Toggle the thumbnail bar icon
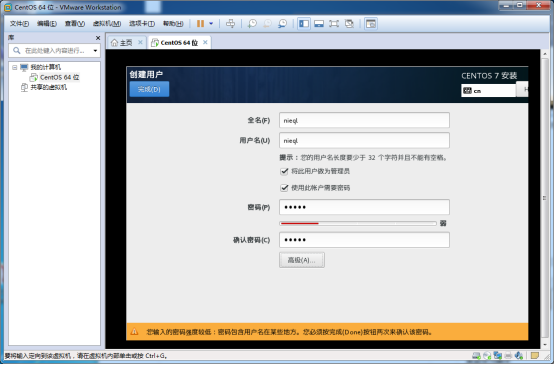 point(319,24)
